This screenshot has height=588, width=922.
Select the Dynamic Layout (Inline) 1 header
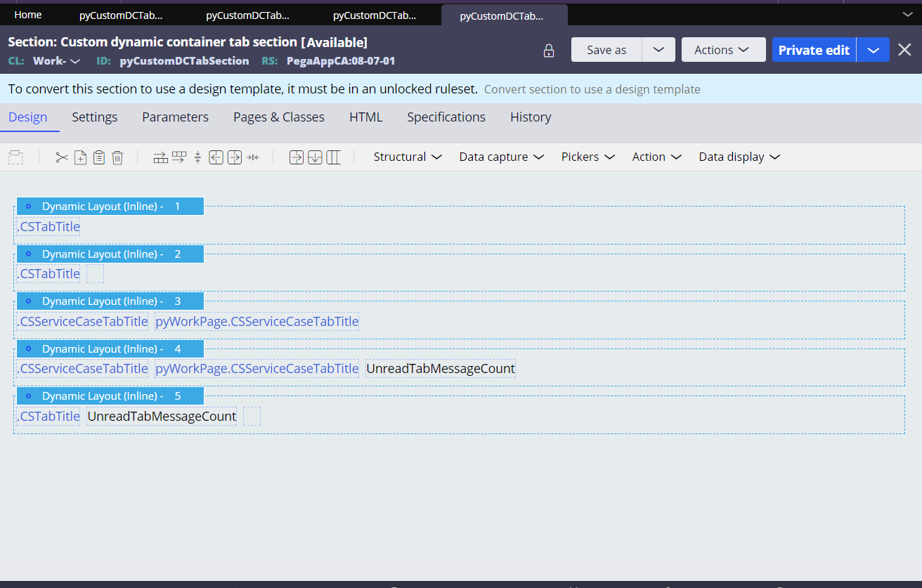point(110,207)
